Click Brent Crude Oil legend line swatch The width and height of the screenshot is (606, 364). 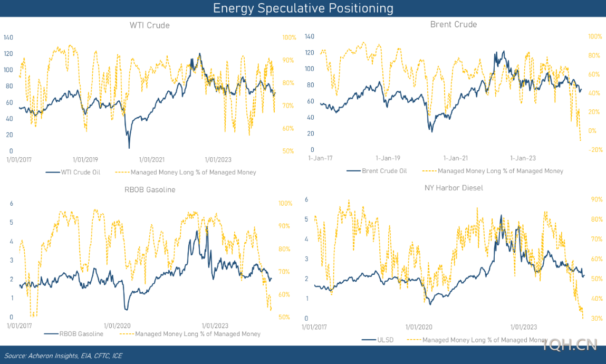pos(353,171)
